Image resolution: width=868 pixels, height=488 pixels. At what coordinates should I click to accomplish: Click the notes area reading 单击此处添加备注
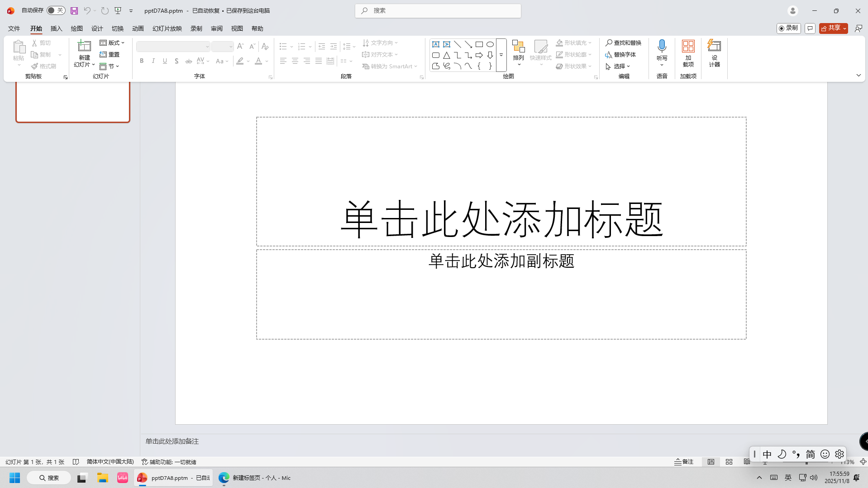[x=172, y=441]
